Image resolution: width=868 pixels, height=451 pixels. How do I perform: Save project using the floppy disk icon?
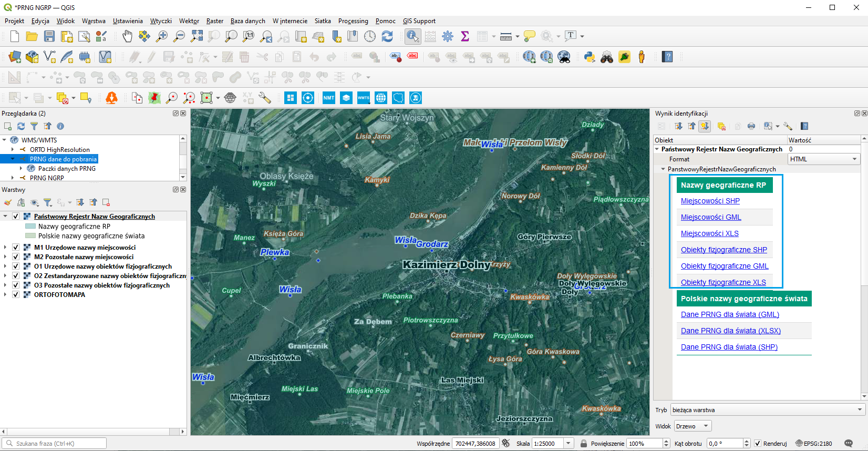coord(49,36)
